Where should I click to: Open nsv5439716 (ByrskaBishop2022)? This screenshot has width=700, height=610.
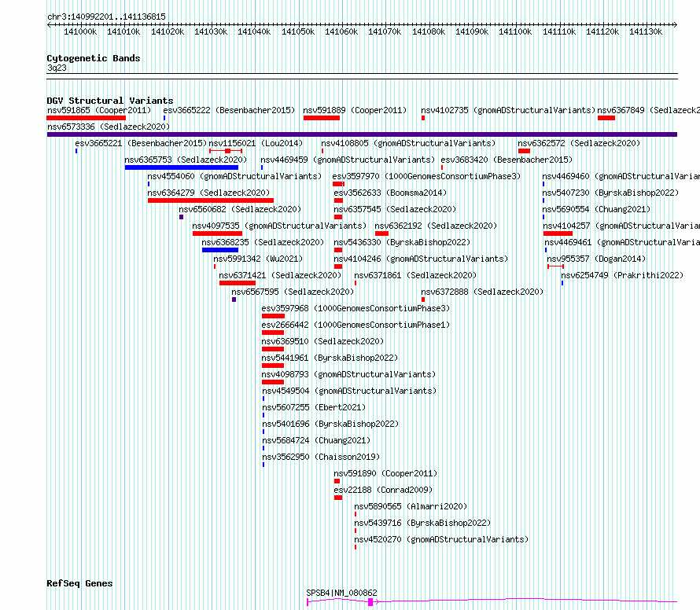click(x=422, y=523)
